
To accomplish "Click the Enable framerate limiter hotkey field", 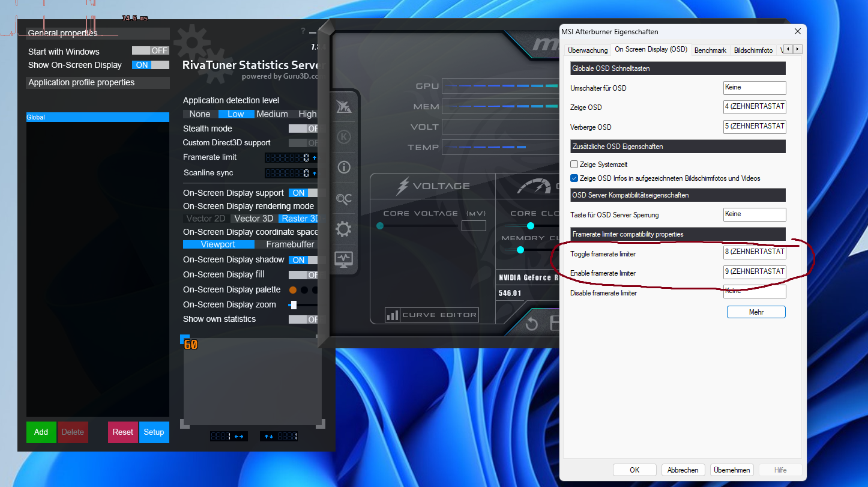I will 755,272.
